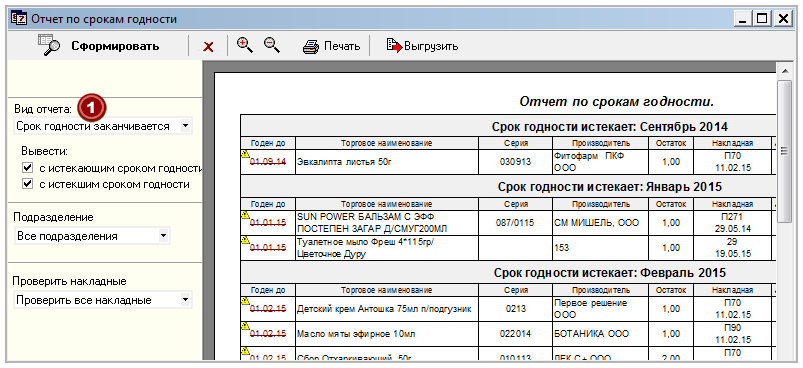The image size is (803, 368).
Task: Toggle с истекающим сроком годности checkbox
Action: 27,168
